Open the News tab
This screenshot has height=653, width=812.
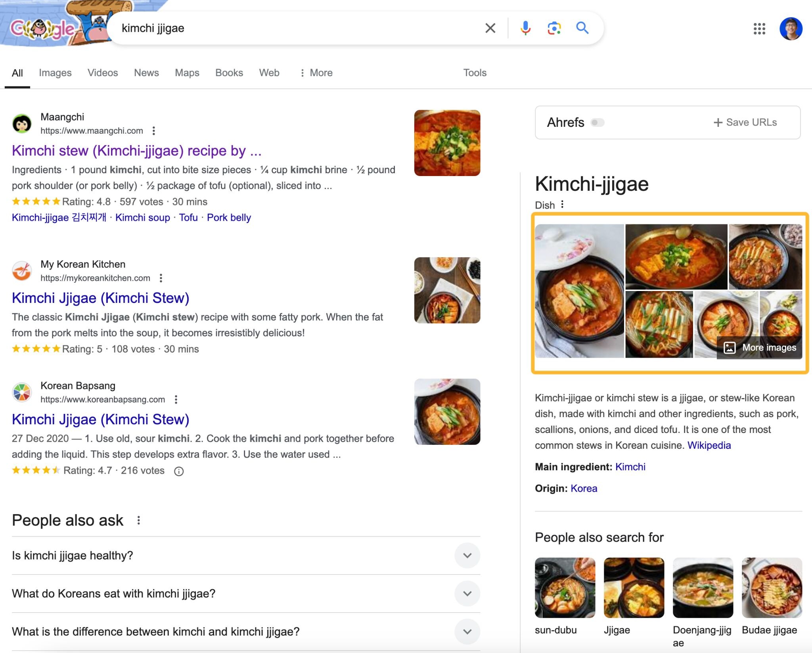(x=146, y=73)
